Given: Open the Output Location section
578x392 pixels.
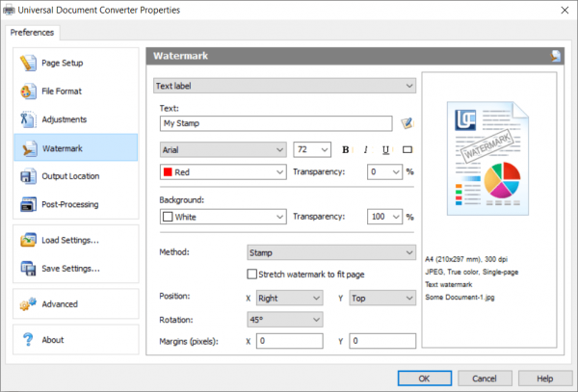Looking at the screenshot, I should pyautogui.click(x=75, y=176).
